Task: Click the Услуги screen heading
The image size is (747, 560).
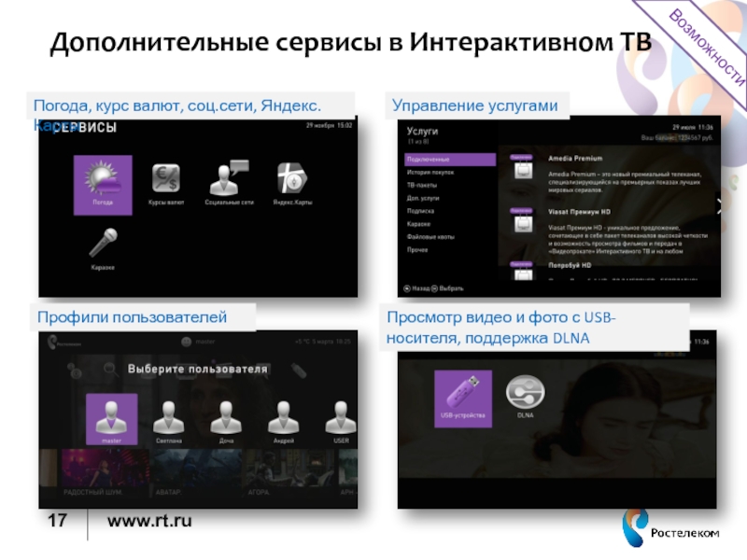Action: 422,131
